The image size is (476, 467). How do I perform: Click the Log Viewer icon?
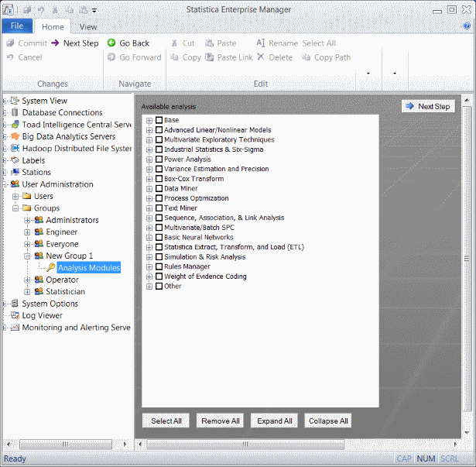[x=15, y=315]
